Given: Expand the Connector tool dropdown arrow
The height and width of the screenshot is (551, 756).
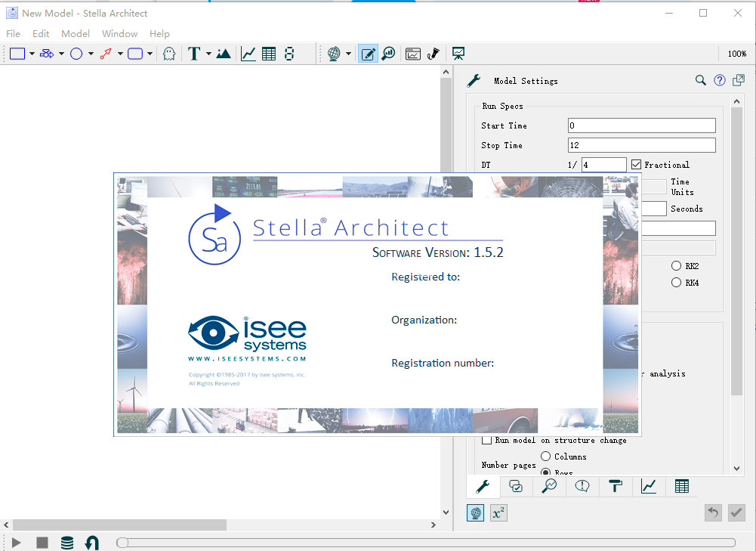Looking at the screenshot, I should (120, 54).
